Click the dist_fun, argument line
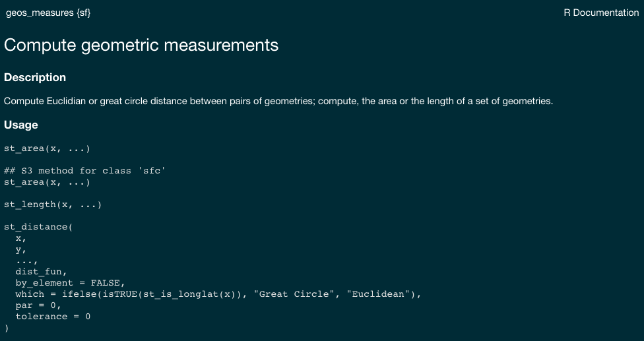 (41, 272)
